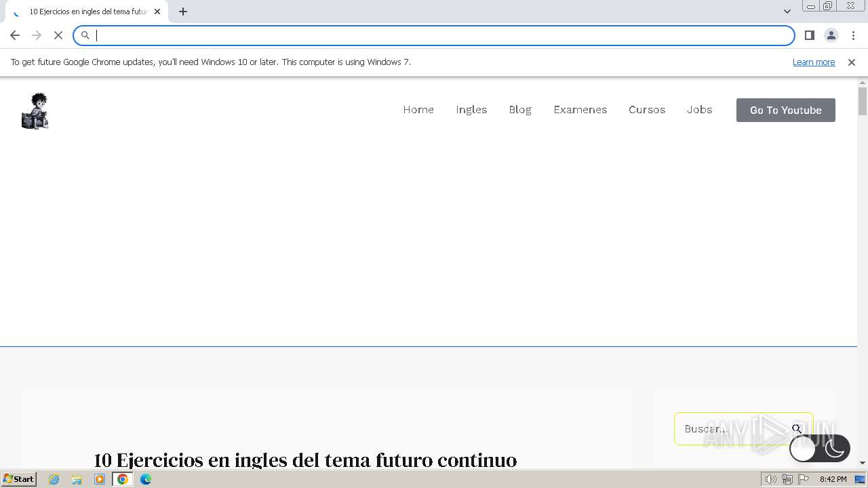This screenshot has width=868, height=488.
Task: Click the page vertical scrollbar thumb
Action: (x=863, y=102)
